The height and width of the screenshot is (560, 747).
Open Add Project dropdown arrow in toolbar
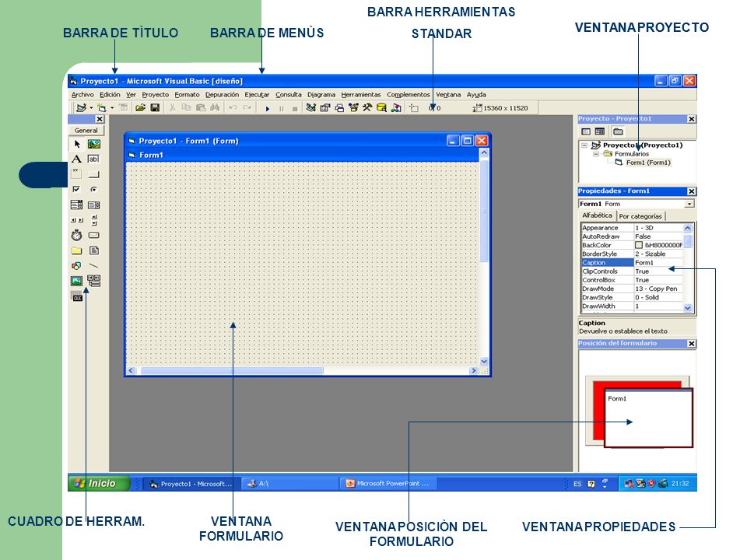coord(91,108)
